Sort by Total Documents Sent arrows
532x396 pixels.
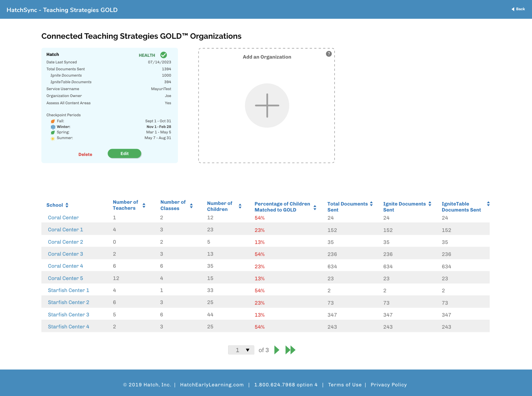click(371, 204)
